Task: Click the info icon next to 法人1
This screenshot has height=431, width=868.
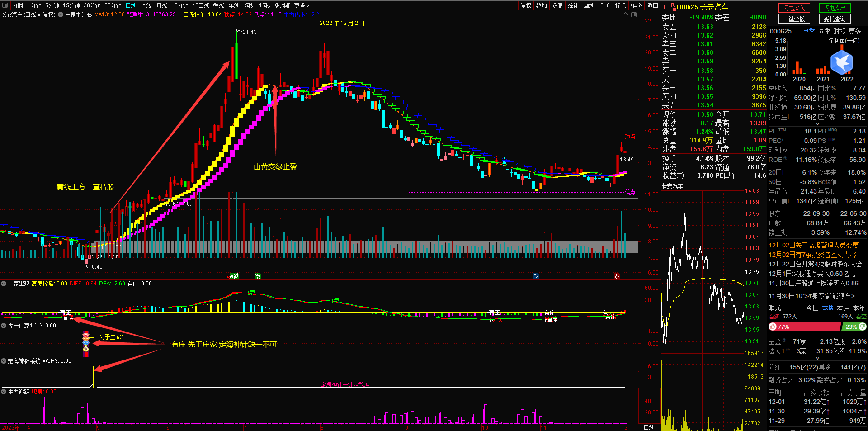Action: pos(788,350)
